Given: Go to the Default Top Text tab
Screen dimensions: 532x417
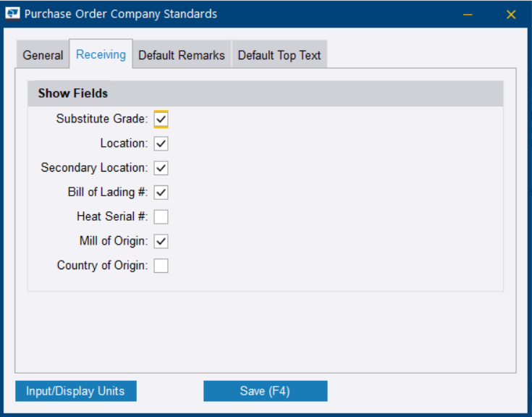Looking at the screenshot, I should [279, 56].
